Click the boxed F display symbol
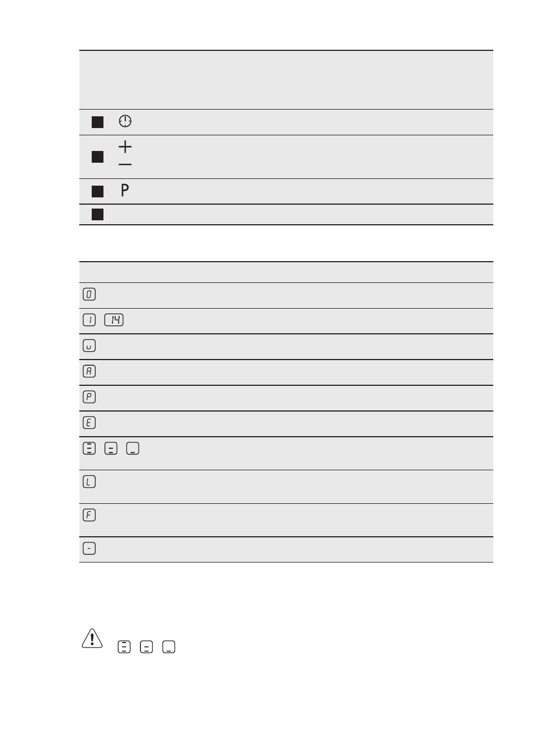Screen dimensions: 533x756 89,515
